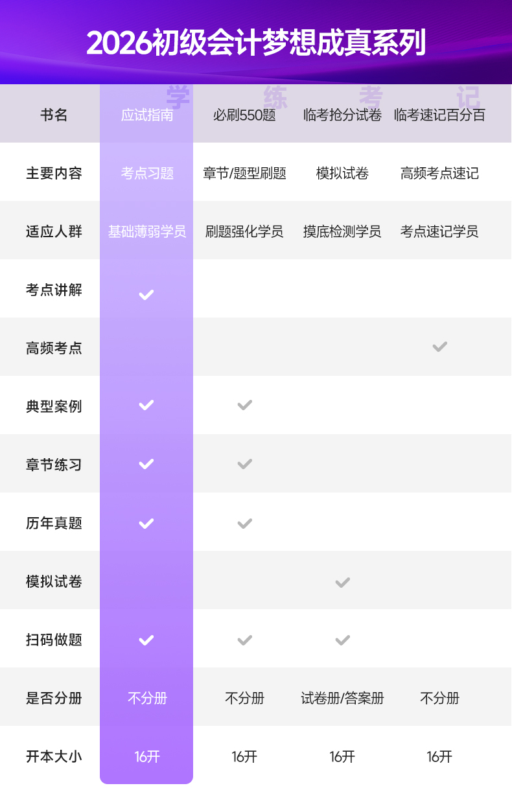Click 必刷550题 checkmark in 章节练习 row
Image resolution: width=512 pixels, height=812 pixels.
coord(244,464)
